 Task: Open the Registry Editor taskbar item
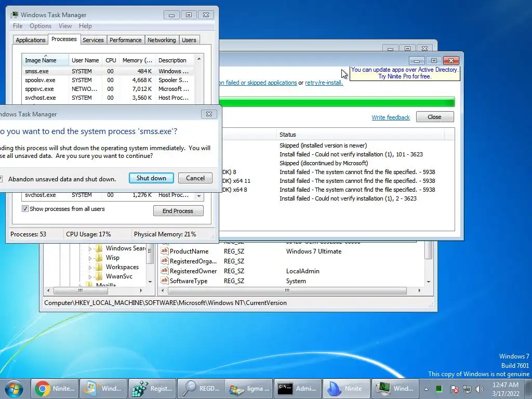(x=152, y=389)
